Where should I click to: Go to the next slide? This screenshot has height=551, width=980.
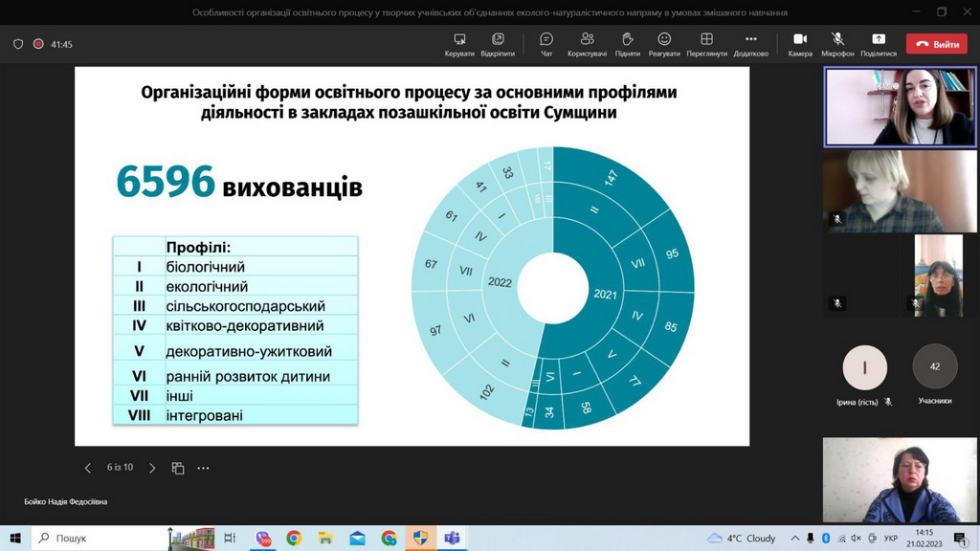pyautogui.click(x=152, y=468)
